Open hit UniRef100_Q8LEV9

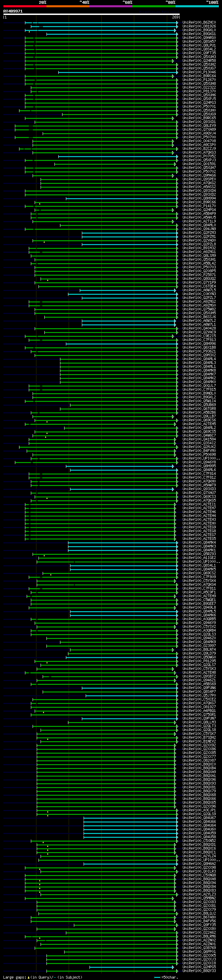[199, 125]
